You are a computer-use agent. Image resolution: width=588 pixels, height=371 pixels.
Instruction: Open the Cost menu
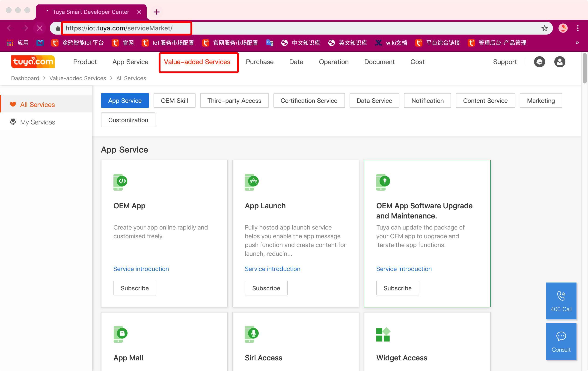(x=417, y=62)
